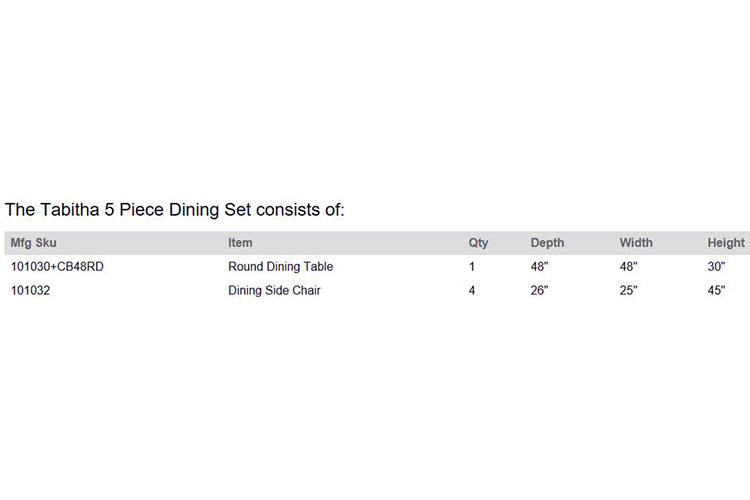Click the Item column header
This screenshot has height=500, width=750.
click(240, 243)
